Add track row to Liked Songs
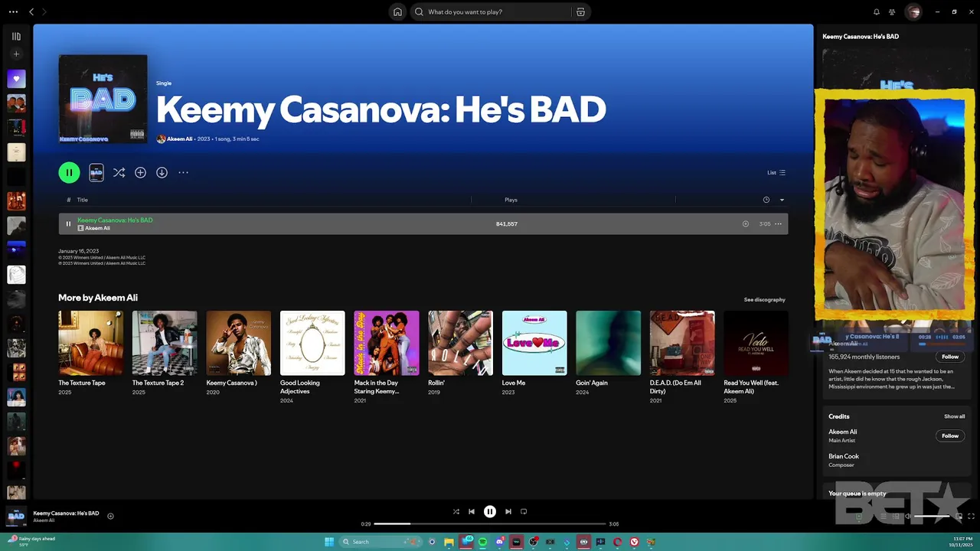Viewport: 980px width, 551px height. pos(746,224)
